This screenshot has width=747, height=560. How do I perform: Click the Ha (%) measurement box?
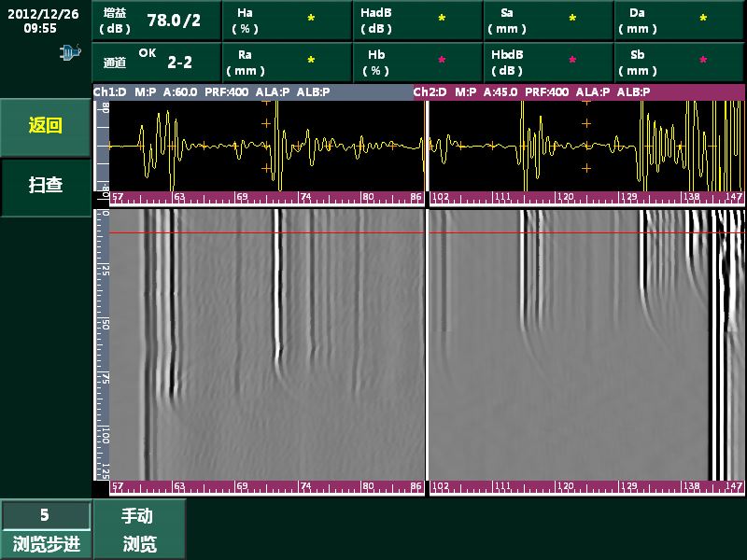click(287, 21)
